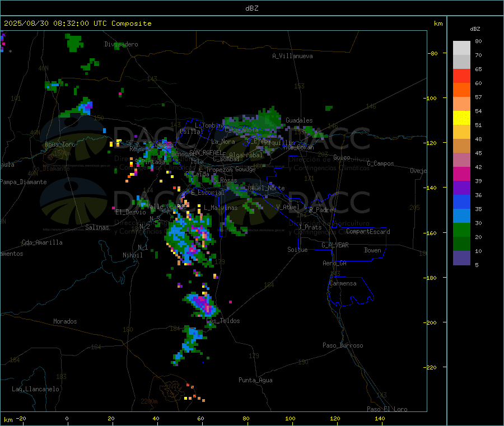Click the V_Atuel location label
The width and height of the screenshot is (504, 426).
pyautogui.click(x=288, y=207)
